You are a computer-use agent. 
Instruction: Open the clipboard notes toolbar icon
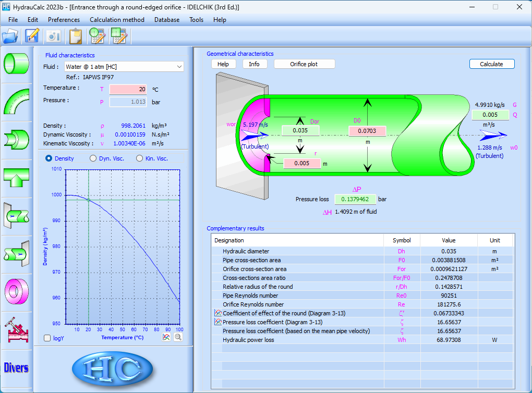pos(76,35)
